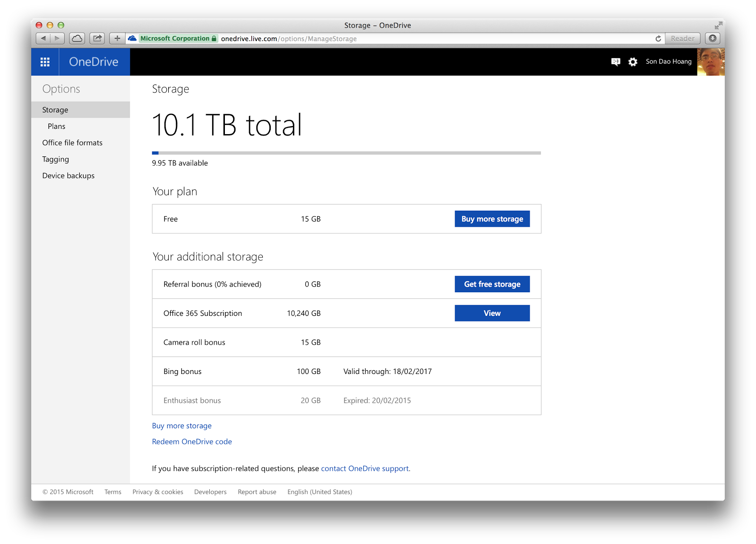Viewport: 756px width, 544px height.
Task: Click the blue Buy more storage button
Action: [x=492, y=219]
